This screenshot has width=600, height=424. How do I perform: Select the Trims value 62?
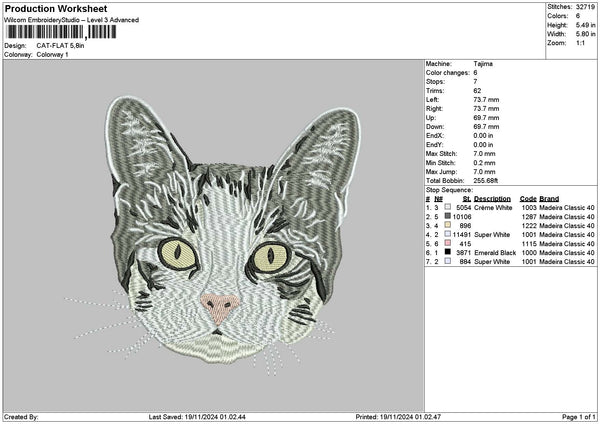[x=477, y=91]
